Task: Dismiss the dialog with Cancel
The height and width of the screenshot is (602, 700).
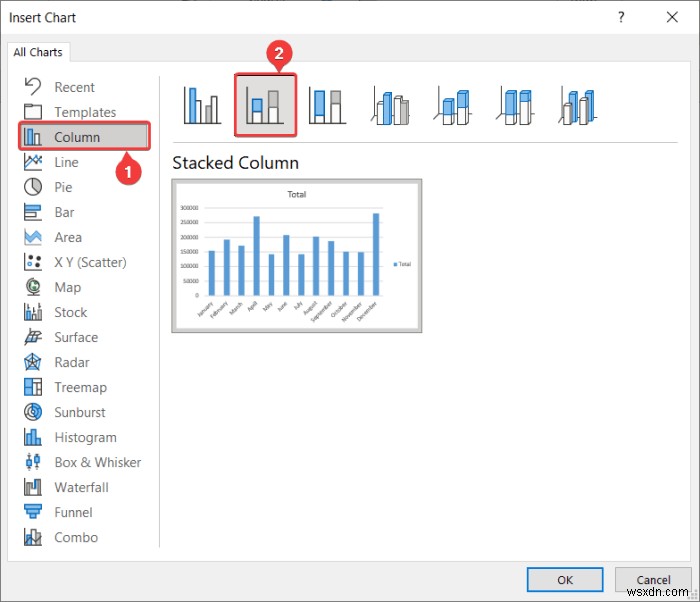Action: coord(653,580)
